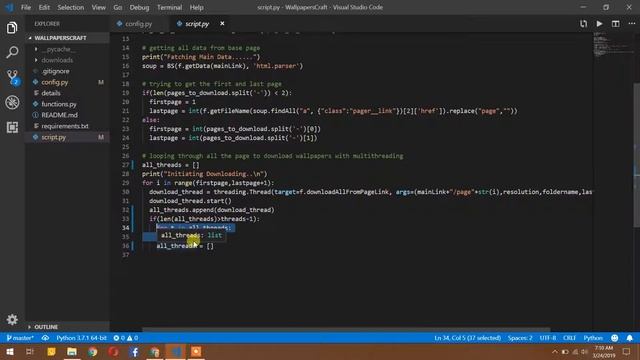Viewport: 640px width, 360px height.
Task: Click the compare changes icon in editor toolbar
Action: (583, 24)
